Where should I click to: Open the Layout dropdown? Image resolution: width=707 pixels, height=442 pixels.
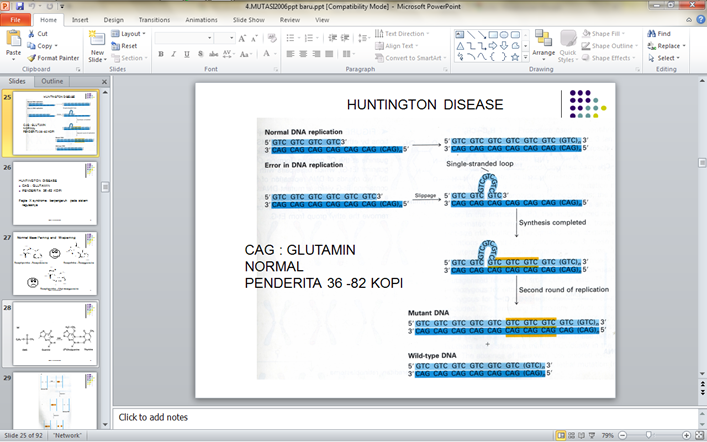[129, 34]
